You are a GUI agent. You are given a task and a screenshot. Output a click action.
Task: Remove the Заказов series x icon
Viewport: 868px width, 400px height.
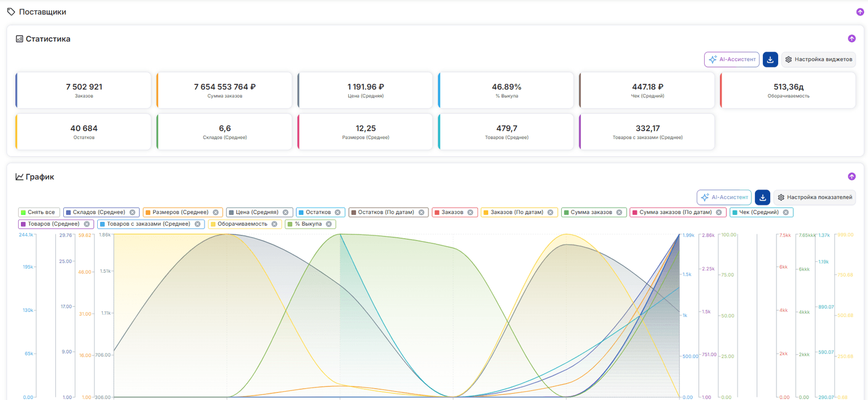pos(470,213)
